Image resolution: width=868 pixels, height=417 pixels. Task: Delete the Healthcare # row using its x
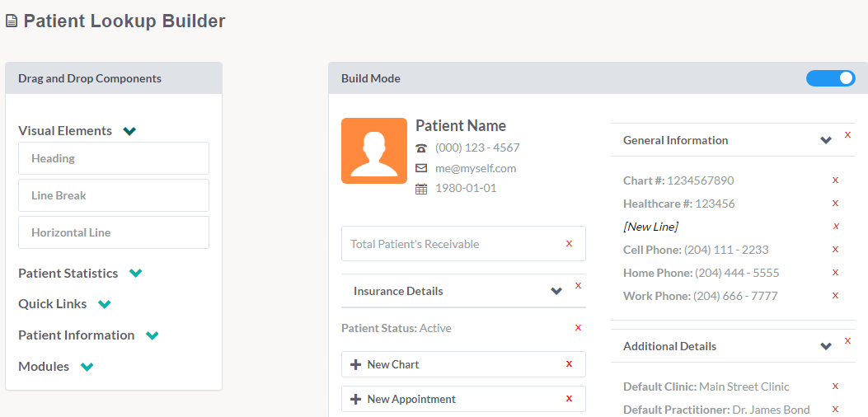[x=835, y=204]
